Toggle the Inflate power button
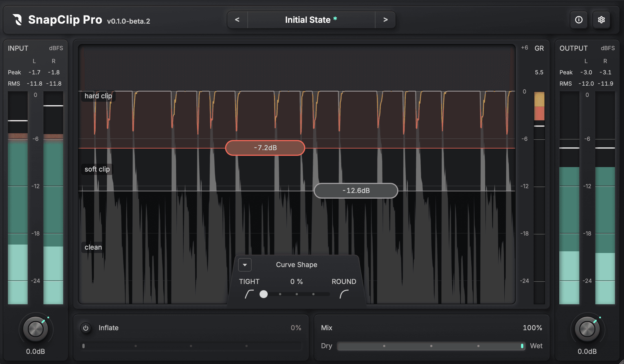The width and height of the screenshot is (624, 364). click(x=86, y=328)
